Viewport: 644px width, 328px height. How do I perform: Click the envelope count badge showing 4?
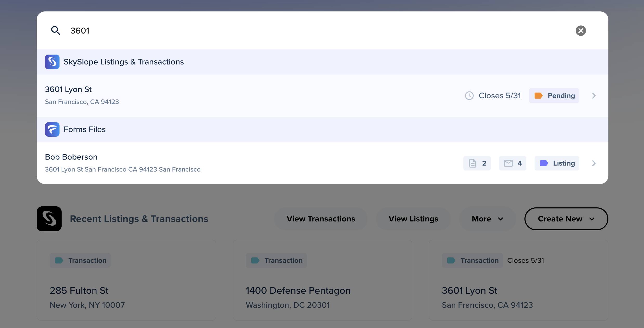(x=512, y=163)
